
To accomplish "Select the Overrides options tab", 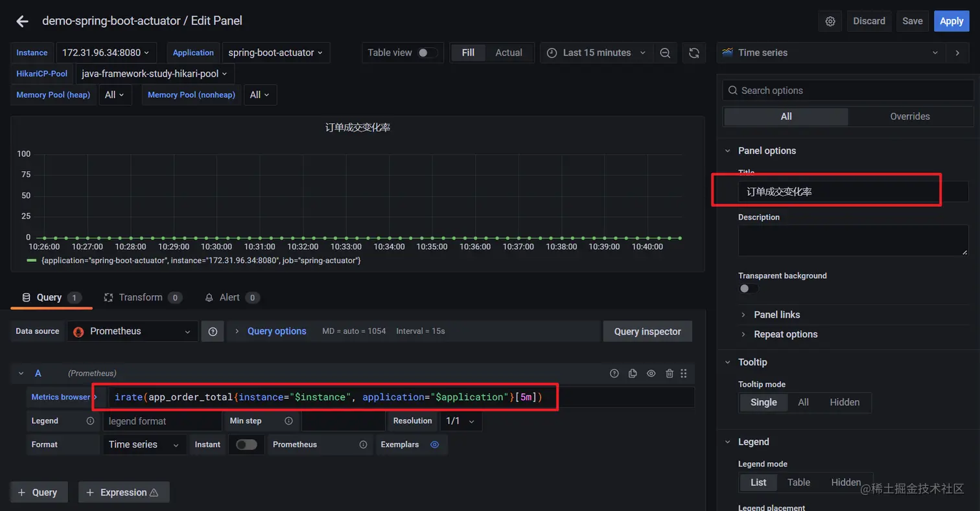I will pyautogui.click(x=909, y=117).
